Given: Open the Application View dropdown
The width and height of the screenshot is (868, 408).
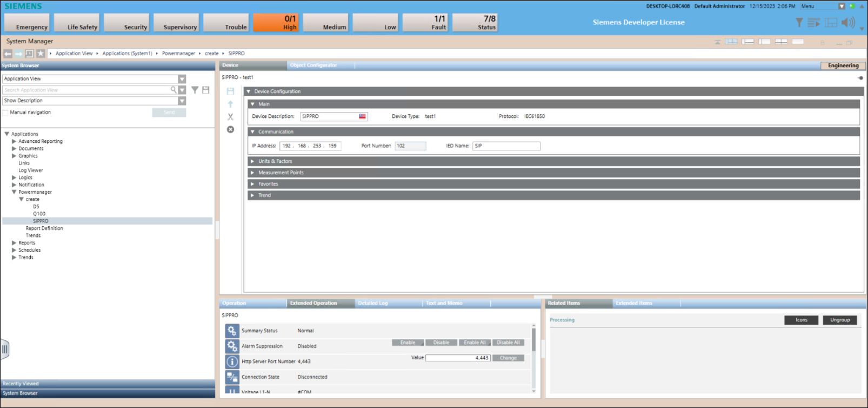Looking at the screenshot, I should (x=182, y=79).
